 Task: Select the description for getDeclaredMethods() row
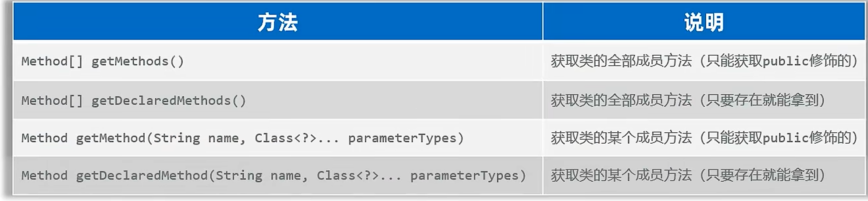pos(704,100)
